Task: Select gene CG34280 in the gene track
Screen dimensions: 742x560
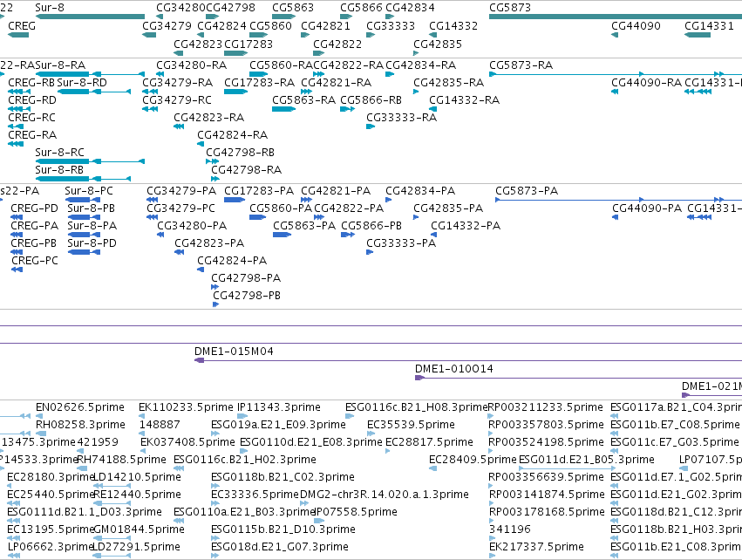Action: [180, 8]
